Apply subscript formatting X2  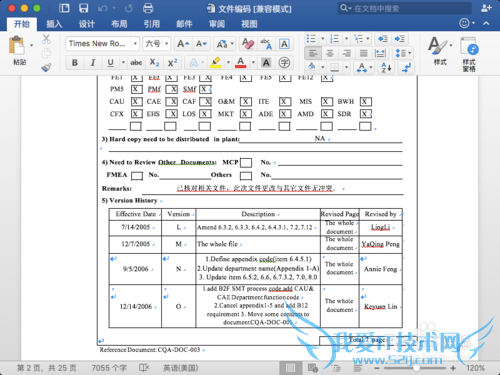154,63
